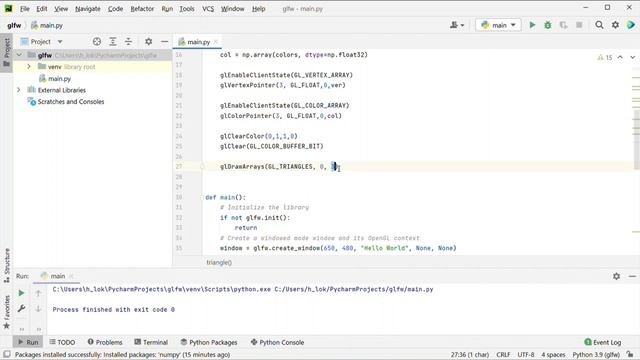Click the stop process icon in toolbar
Viewport: 640px width, 360px height.
(x=579, y=25)
